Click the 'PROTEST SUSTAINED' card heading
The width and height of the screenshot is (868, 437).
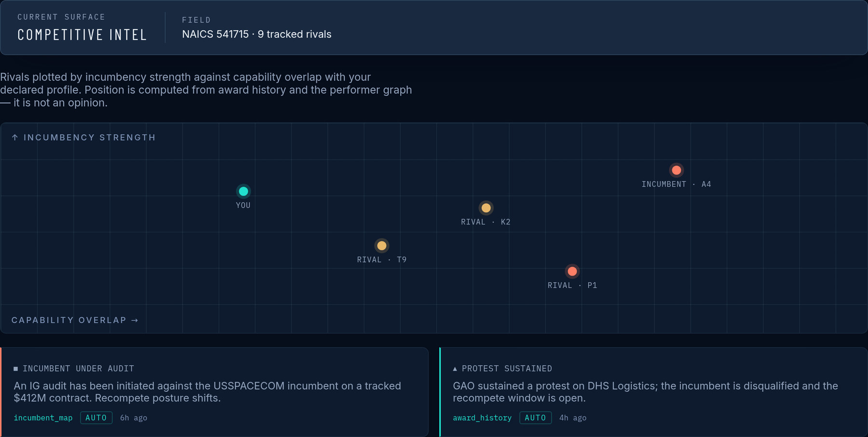(x=507, y=369)
